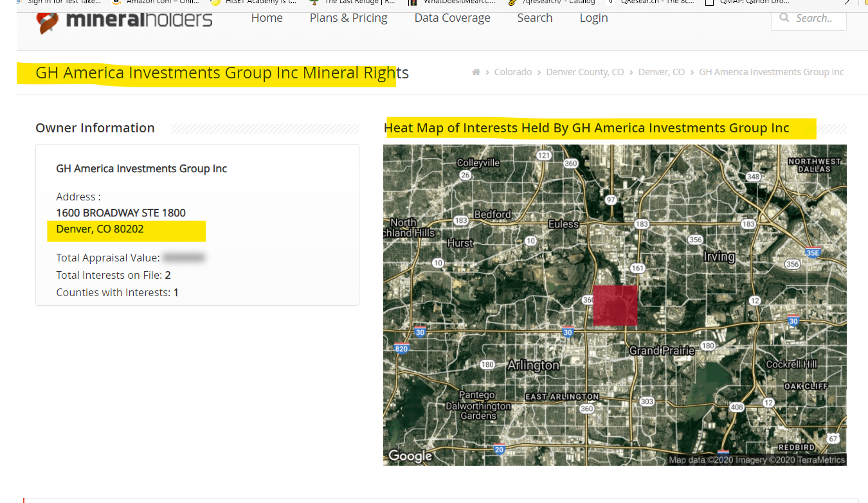The width and height of the screenshot is (868, 503).
Task: Open the Denver, CO breadcrumb link
Action: point(662,72)
